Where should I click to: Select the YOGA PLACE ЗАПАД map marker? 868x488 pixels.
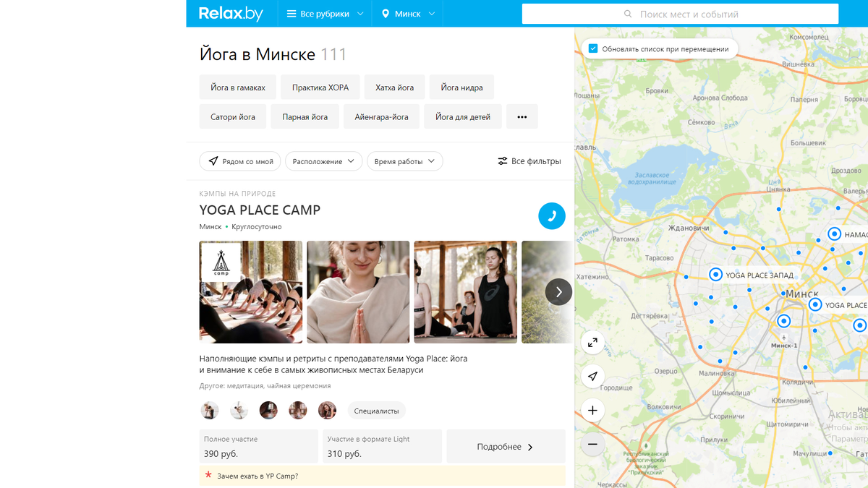715,274
